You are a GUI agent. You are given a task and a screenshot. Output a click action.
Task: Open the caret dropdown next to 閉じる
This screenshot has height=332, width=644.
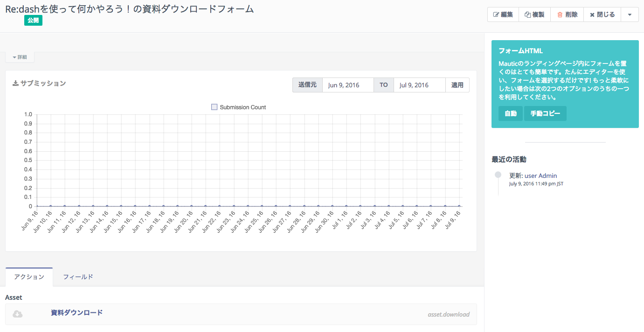point(630,14)
